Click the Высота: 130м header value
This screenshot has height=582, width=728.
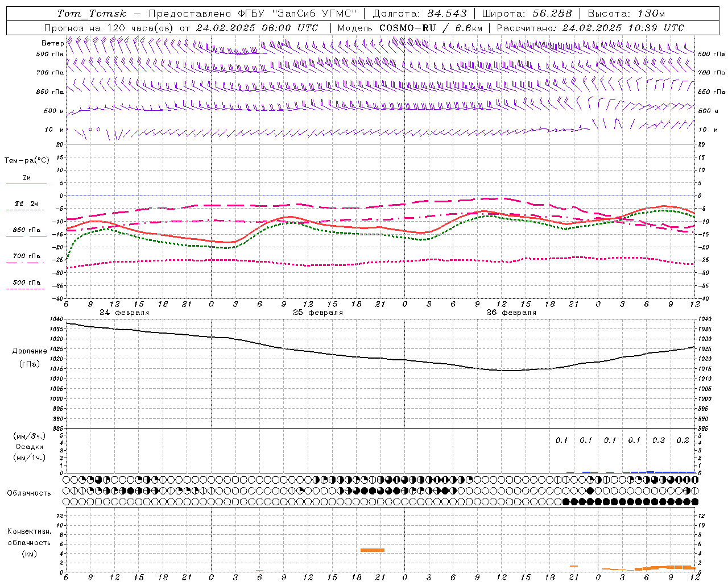[x=626, y=14]
